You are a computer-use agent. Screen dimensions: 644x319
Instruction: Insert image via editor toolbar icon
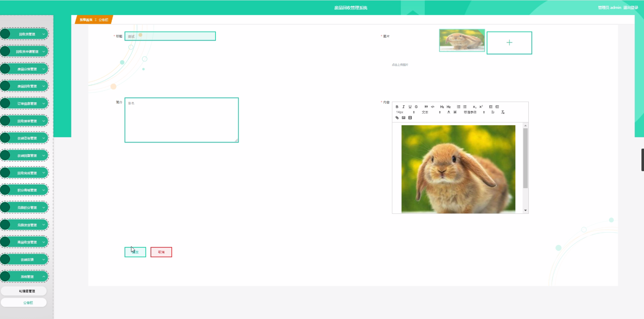403,118
